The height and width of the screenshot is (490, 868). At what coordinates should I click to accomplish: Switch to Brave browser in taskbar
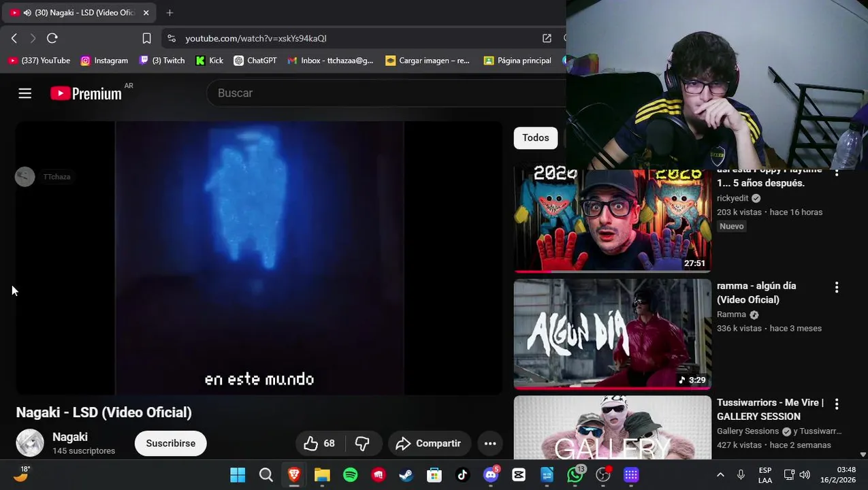click(x=294, y=475)
